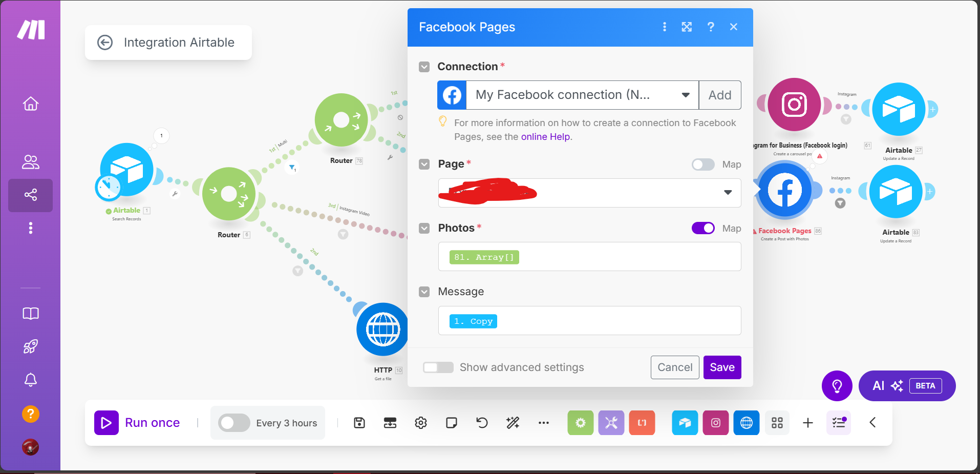Open Facebook Pages dialog options menu
Image resolution: width=980 pixels, height=474 pixels.
pos(665,27)
